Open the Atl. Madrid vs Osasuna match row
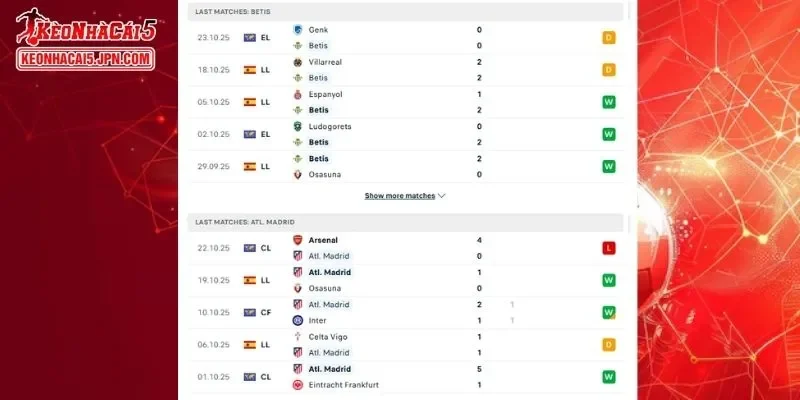This screenshot has width=800, height=400. [400, 280]
